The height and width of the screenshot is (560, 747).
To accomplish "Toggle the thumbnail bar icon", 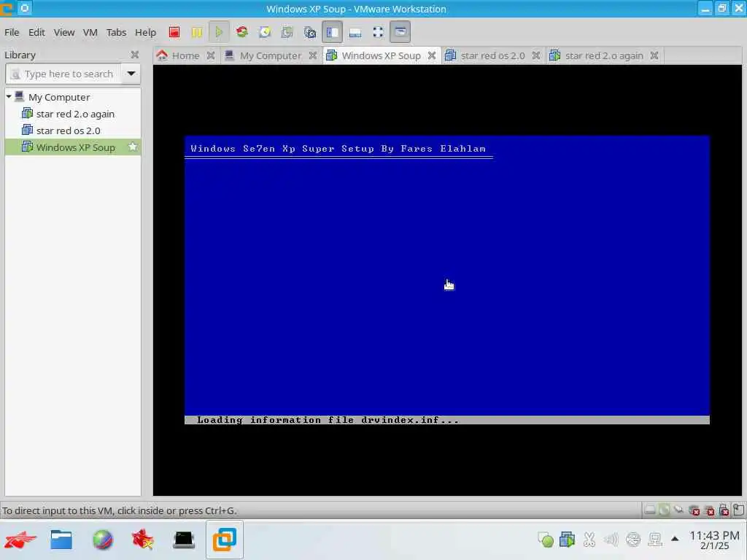I will point(355,32).
